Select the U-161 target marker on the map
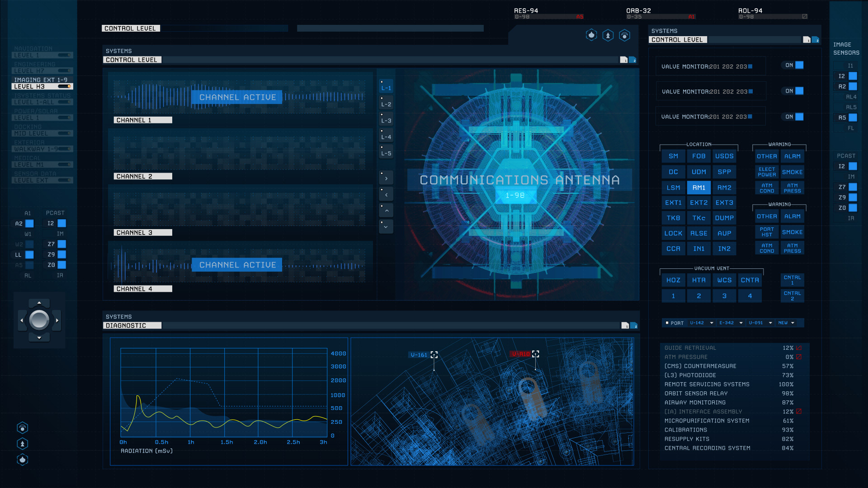 pos(434,355)
